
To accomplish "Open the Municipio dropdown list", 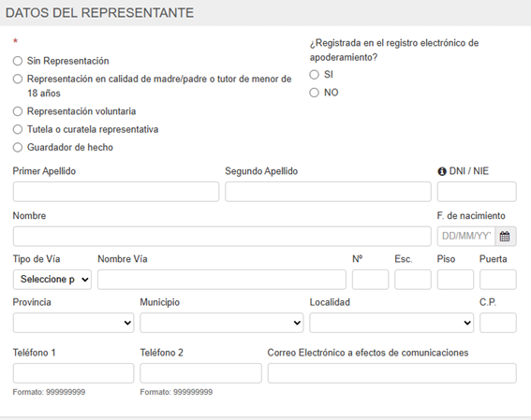I will pos(221,323).
